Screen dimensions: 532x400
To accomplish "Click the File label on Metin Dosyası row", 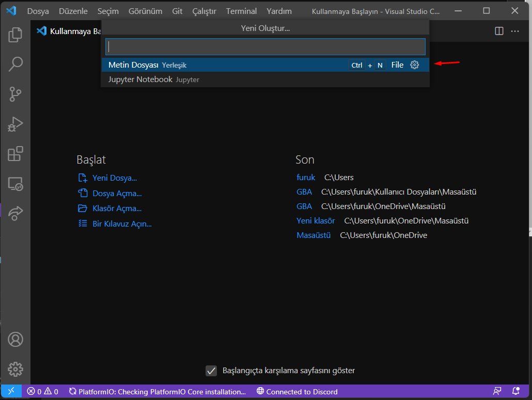I will point(397,65).
